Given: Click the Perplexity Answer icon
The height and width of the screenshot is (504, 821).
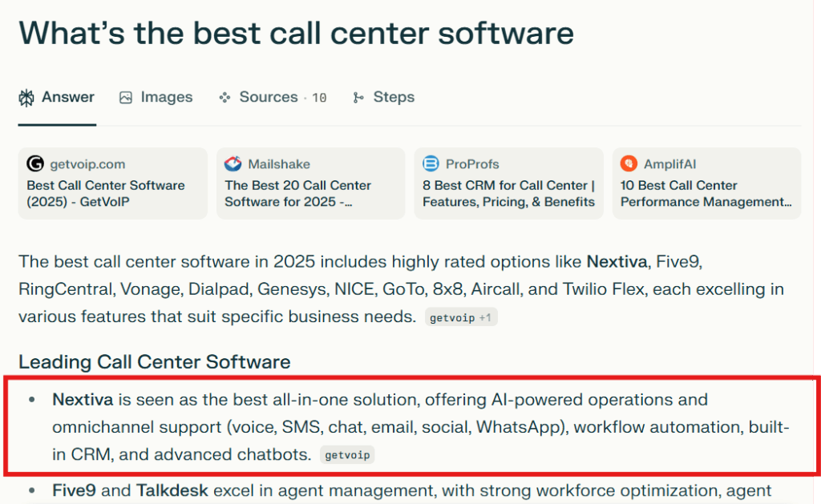Looking at the screenshot, I should 26,98.
